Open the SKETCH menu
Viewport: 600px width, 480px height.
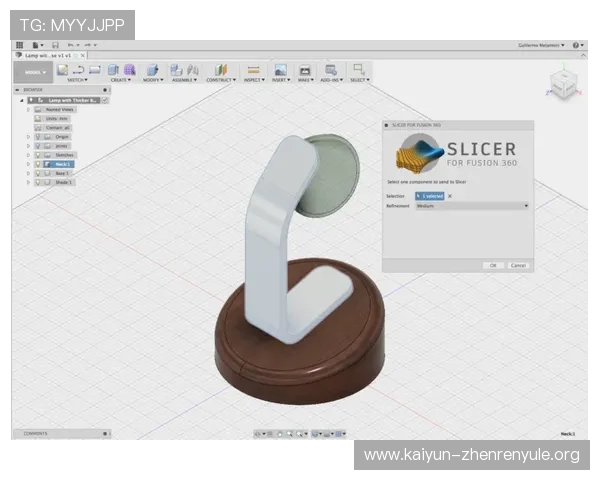[x=77, y=80]
